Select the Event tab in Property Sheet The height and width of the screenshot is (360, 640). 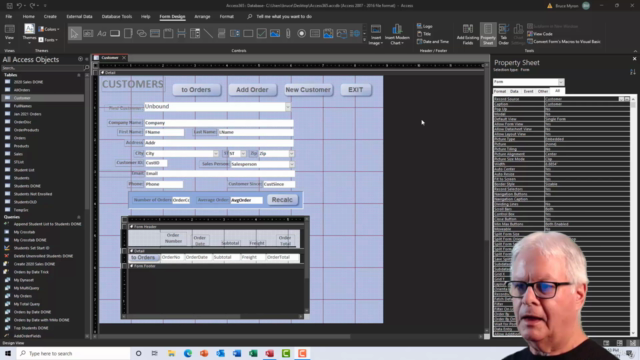tap(528, 91)
